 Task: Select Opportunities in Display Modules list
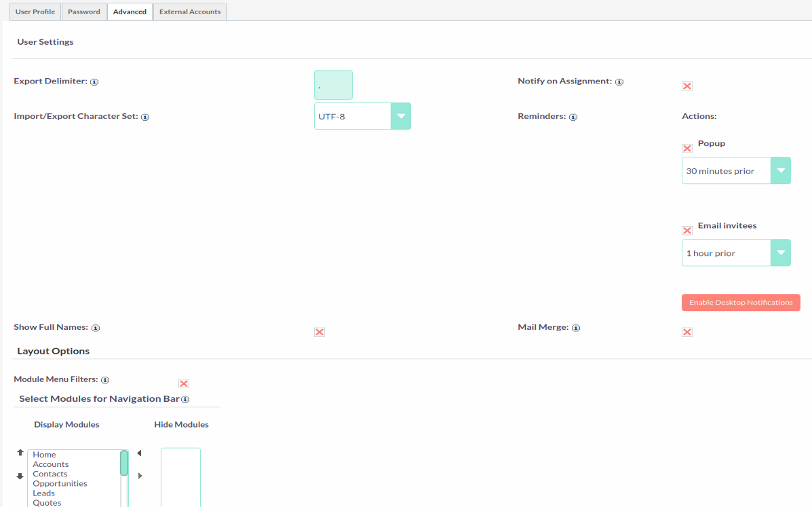point(60,484)
